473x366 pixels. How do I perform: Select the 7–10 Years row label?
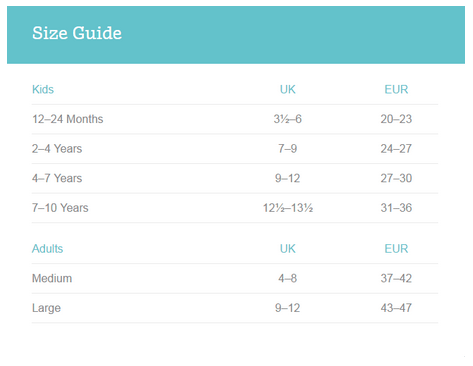click(60, 208)
